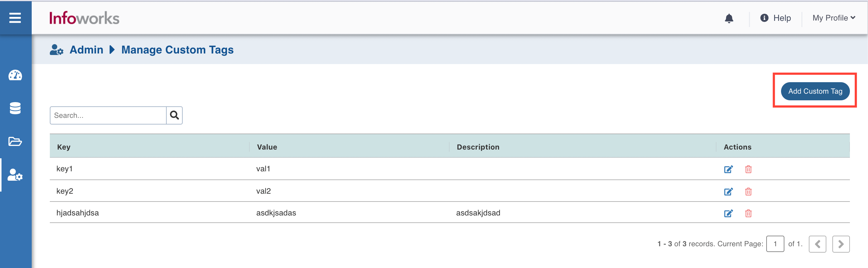Click the search magnifier button

click(x=174, y=115)
